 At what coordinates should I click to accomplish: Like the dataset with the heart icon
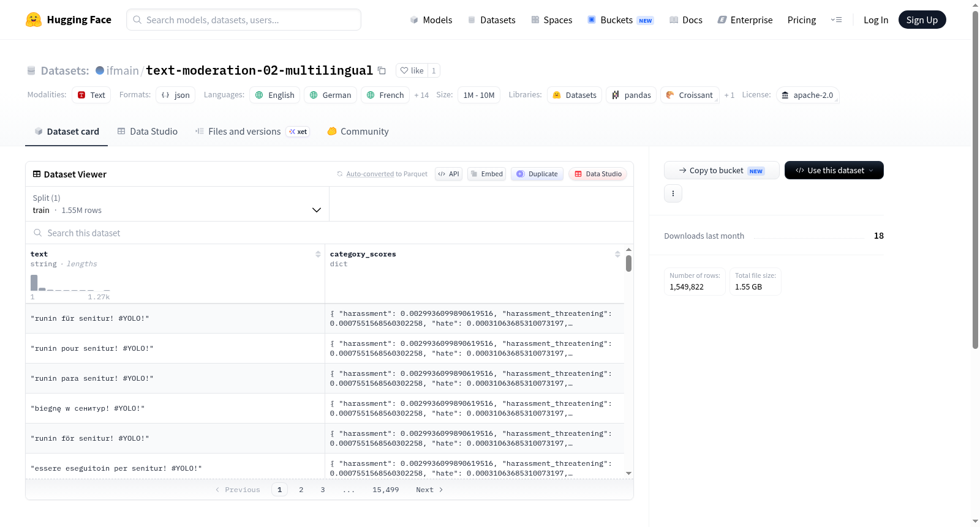click(412, 70)
